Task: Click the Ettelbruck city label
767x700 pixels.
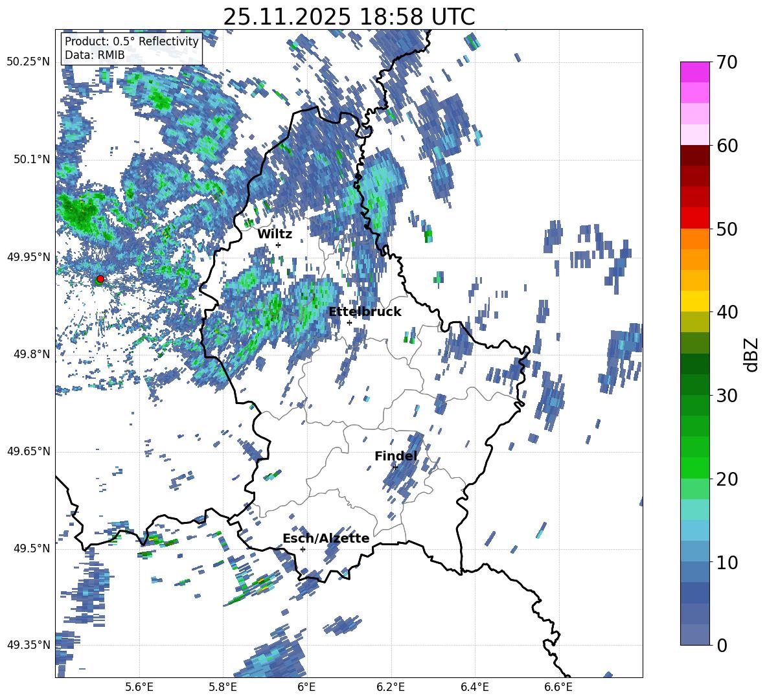Action: pyautogui.click(x=365, y=311)
